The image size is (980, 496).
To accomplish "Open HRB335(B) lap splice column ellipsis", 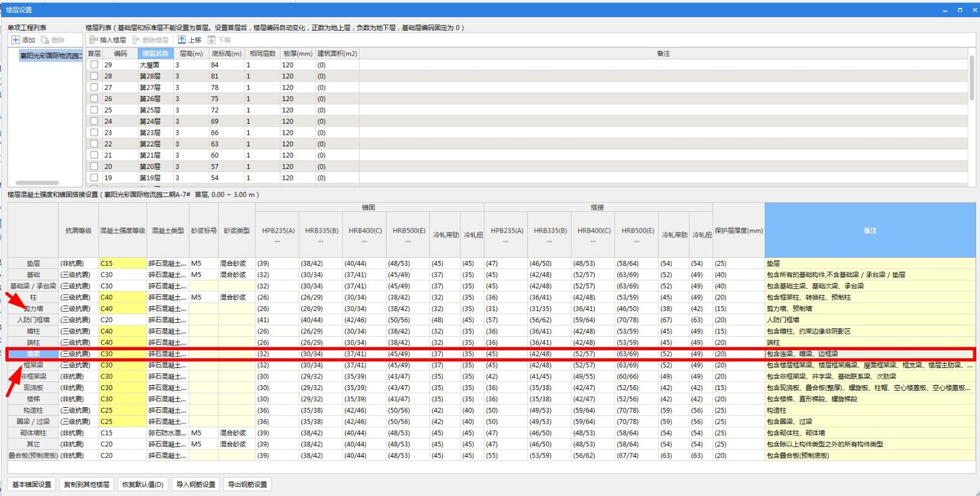I will click(550, 241).
